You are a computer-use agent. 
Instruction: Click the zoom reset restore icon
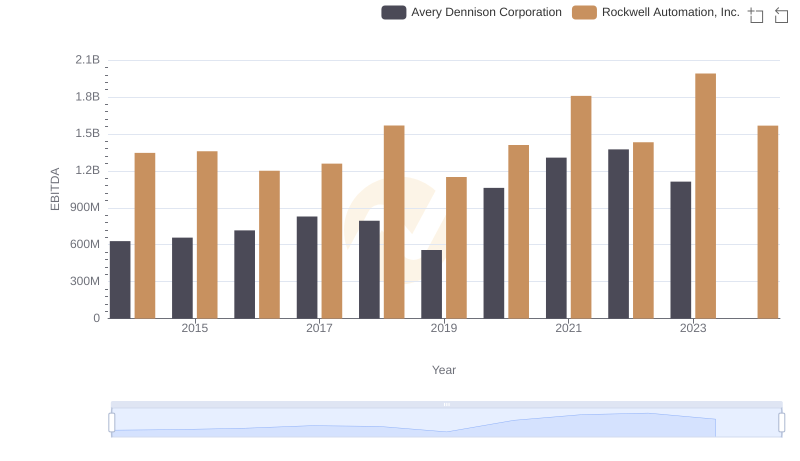click(x=781, y=15)
